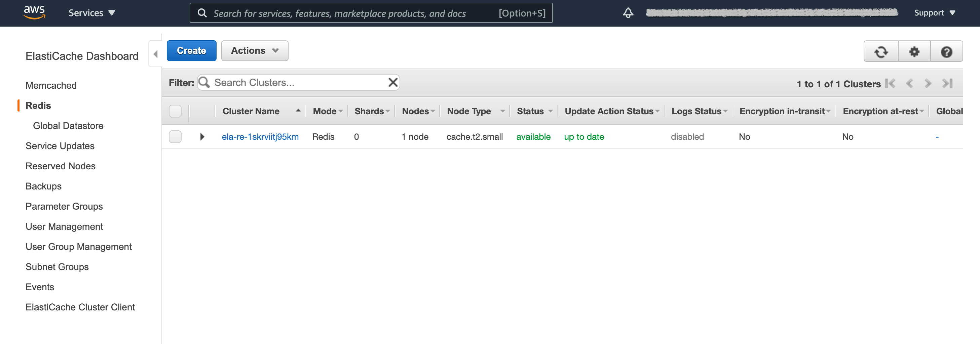Check the ela-re-1skrviitj95km row checkbox
The width and height of the screenshot is (980, 344).
175,137
